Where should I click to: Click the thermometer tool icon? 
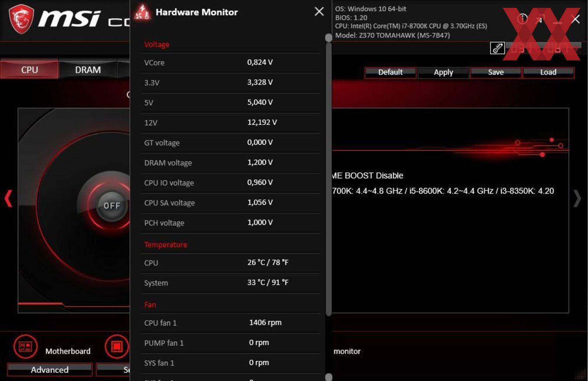497,48
